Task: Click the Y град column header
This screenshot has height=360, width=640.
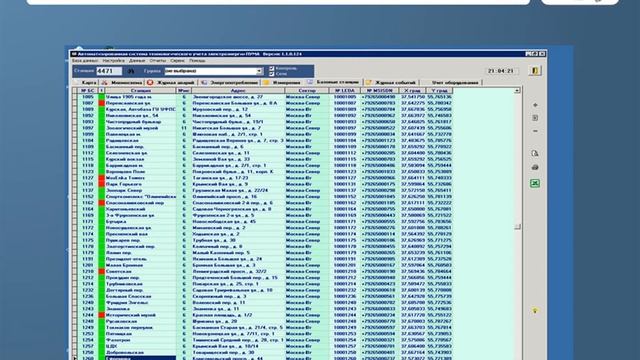Action: pos(439,91)
